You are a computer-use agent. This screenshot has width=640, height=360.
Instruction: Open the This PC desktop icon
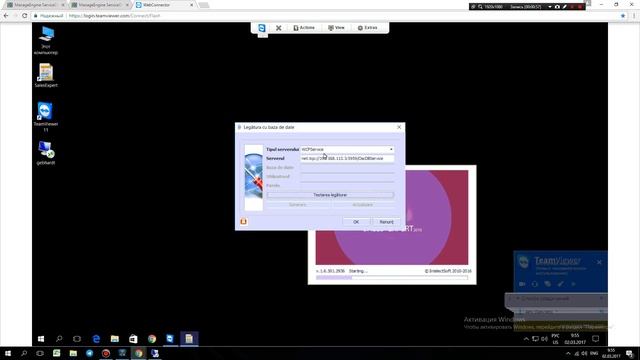click(46, 40)
